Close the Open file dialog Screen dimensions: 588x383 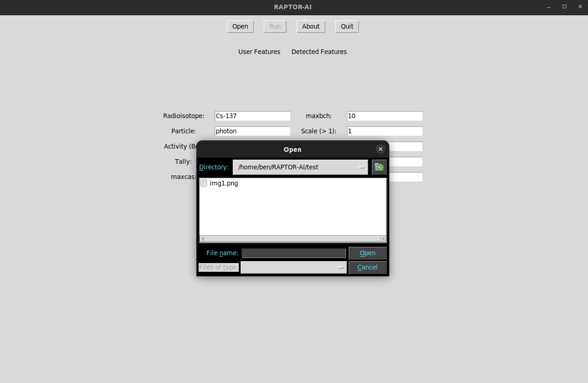[380, 149]
